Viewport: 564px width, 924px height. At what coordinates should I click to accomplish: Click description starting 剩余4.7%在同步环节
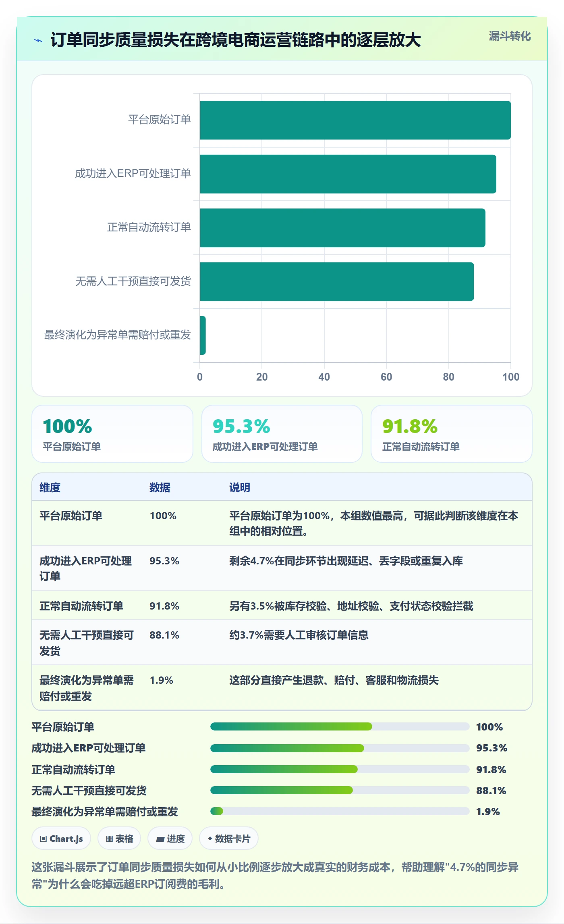(346, 561)
